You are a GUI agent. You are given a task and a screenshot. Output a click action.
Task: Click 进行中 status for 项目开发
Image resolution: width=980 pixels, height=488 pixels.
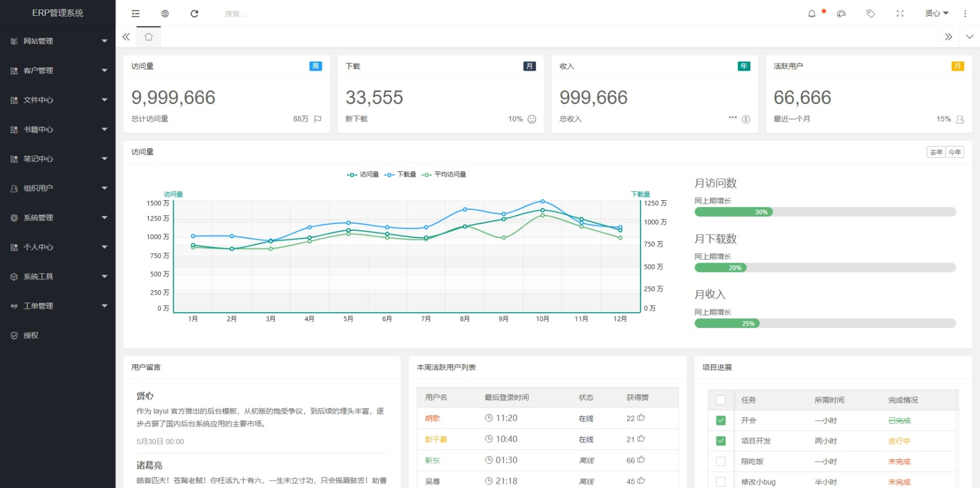tap(899, 441)
